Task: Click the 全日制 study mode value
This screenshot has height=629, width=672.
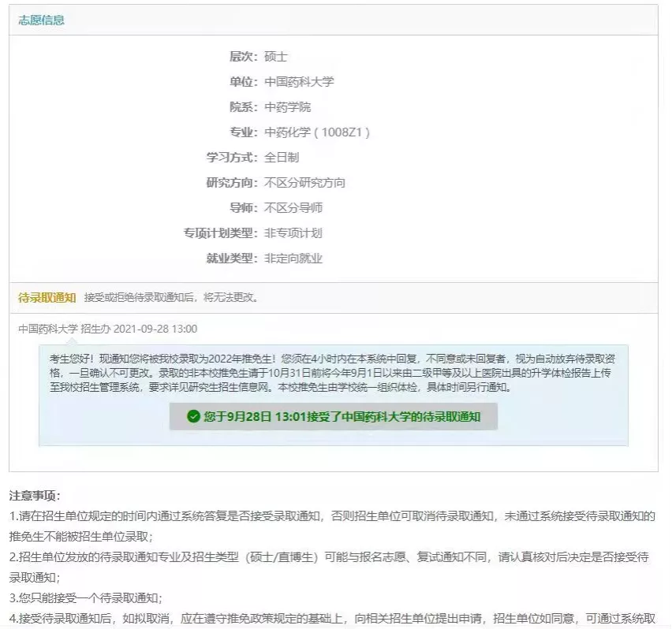Action: [282, 157]
